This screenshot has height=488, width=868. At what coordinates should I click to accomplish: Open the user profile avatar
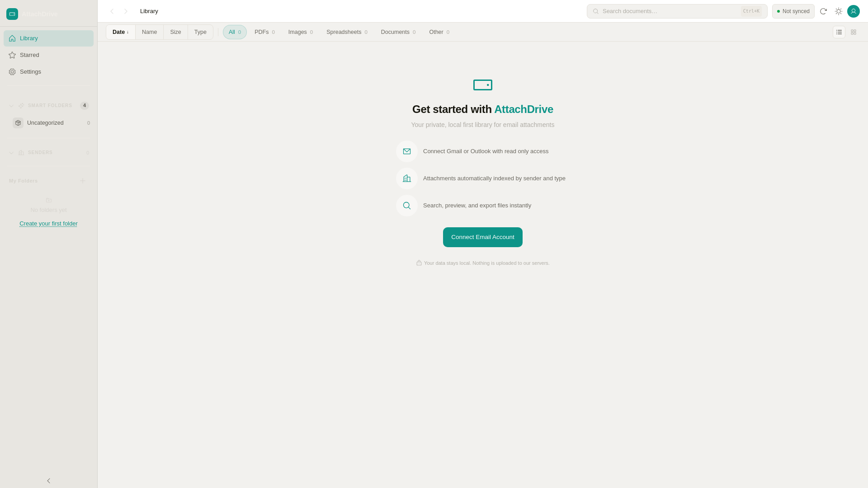click(x=854, y=11)
